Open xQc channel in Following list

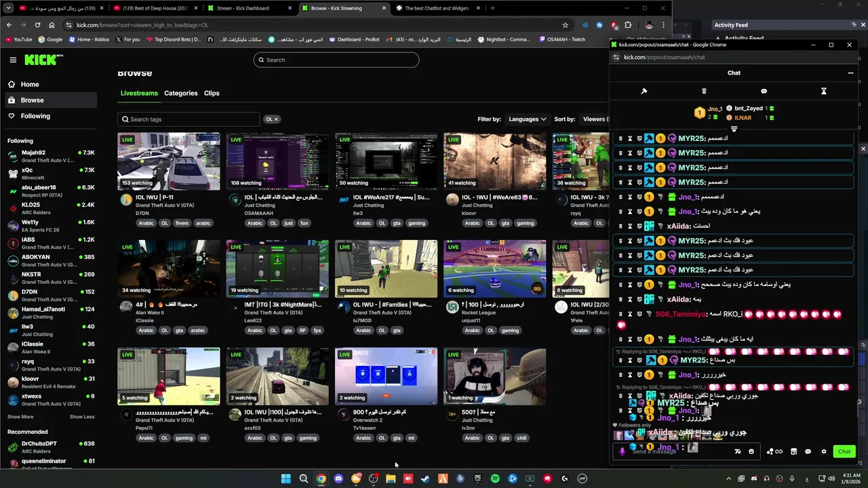51,174
